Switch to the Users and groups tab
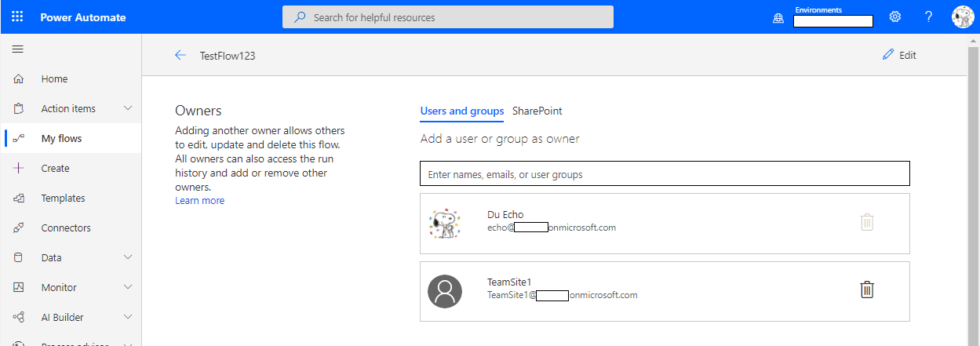This screenshot has height=346, width=980. 462,111
